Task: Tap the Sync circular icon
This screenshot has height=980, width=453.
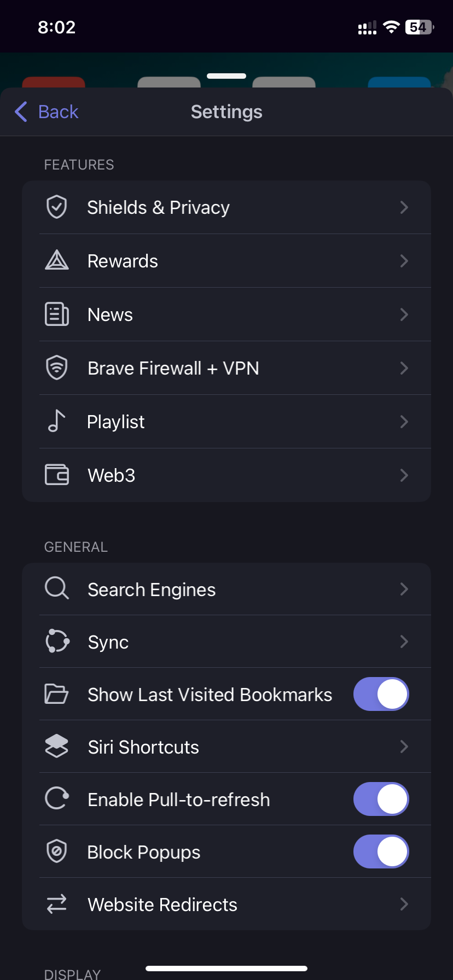Action: click(x=57, y=641)
